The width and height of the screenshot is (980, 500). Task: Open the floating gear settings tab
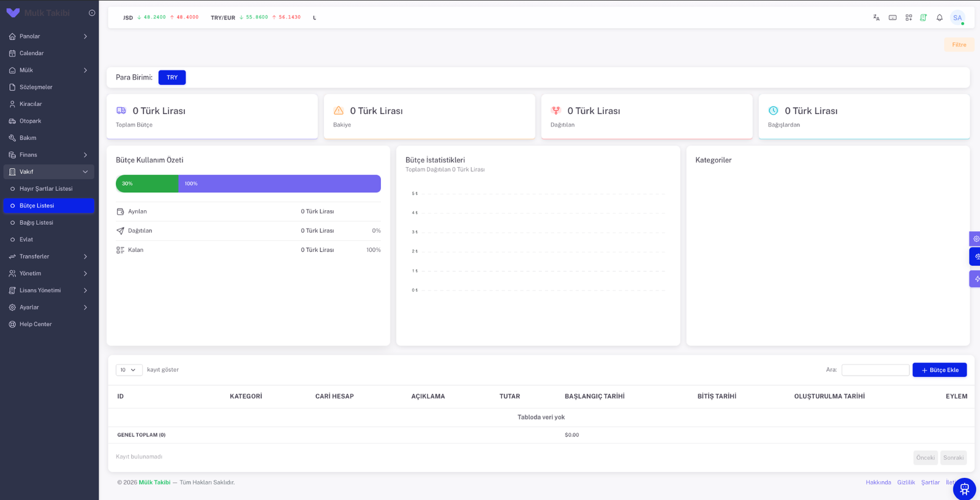click(975, 238)
